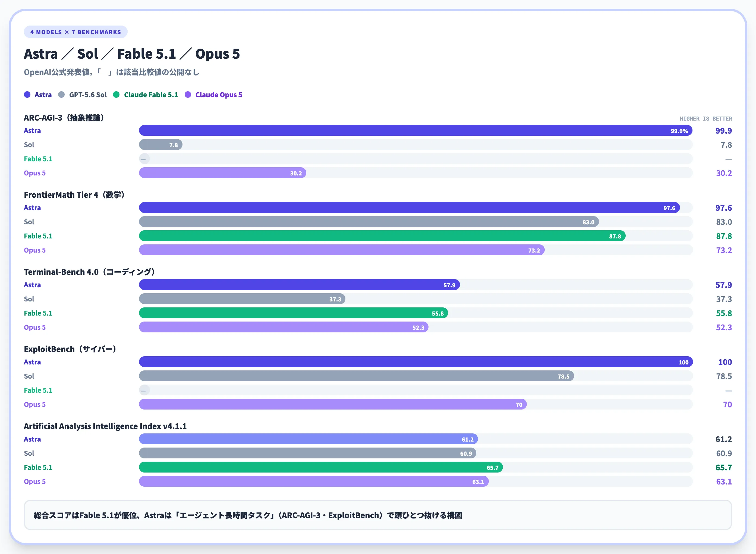Click the green Claude Fable 5.1 legend dot
Image resolution: width=756 pixels, height=554 pixels.
116,95
